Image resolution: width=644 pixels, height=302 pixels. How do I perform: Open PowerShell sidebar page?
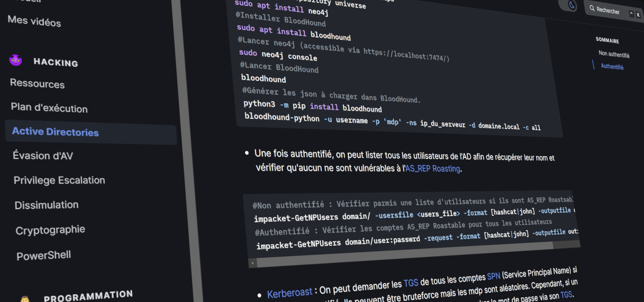(44, 255)
